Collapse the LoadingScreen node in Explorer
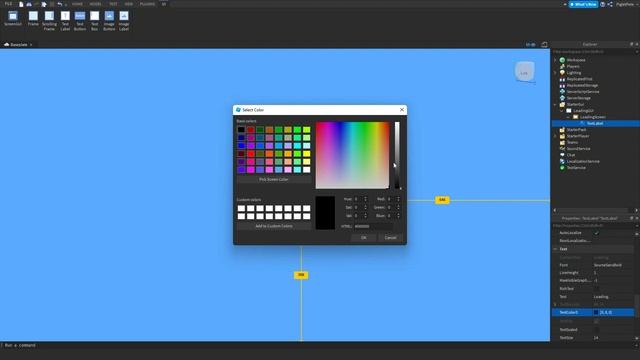Screen dimensions: 640x360 pos(568,117)
